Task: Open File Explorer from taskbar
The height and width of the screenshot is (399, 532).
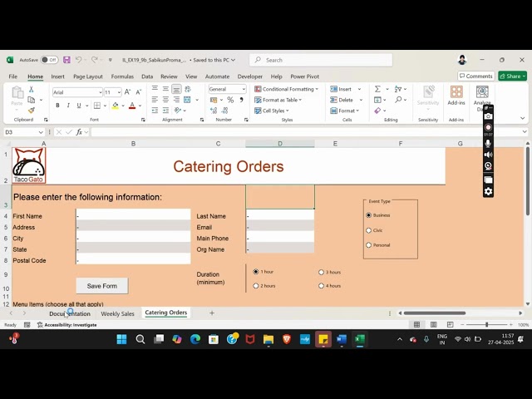Action: click(268, 339)
